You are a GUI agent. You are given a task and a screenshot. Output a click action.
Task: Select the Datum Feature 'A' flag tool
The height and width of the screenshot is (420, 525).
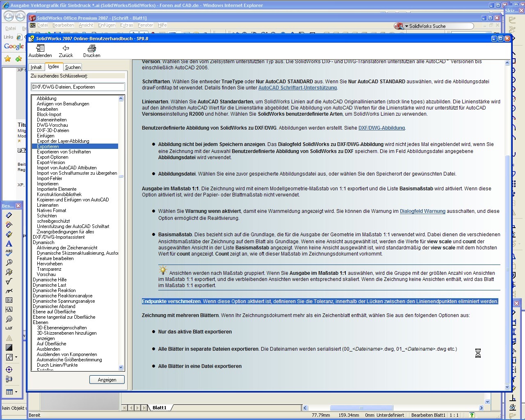(9, 310)
